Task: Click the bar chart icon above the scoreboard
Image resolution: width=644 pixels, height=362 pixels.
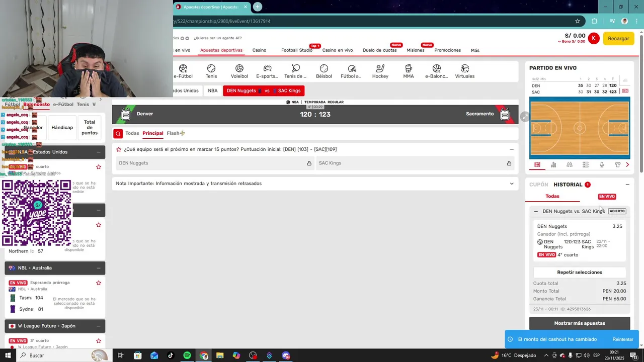Action: (x=625, y=79)
